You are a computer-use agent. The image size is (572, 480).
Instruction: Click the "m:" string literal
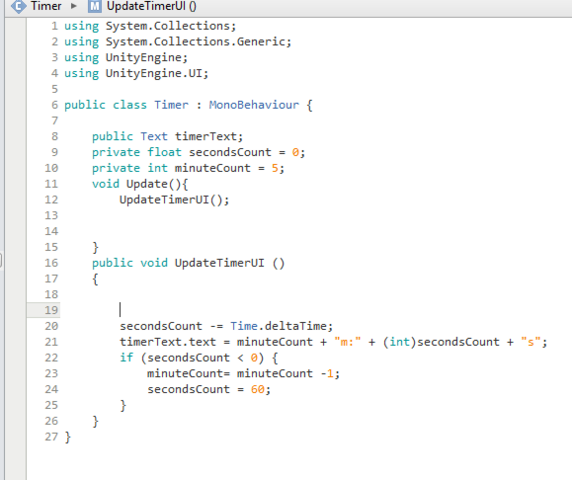(x=347, y=342)
